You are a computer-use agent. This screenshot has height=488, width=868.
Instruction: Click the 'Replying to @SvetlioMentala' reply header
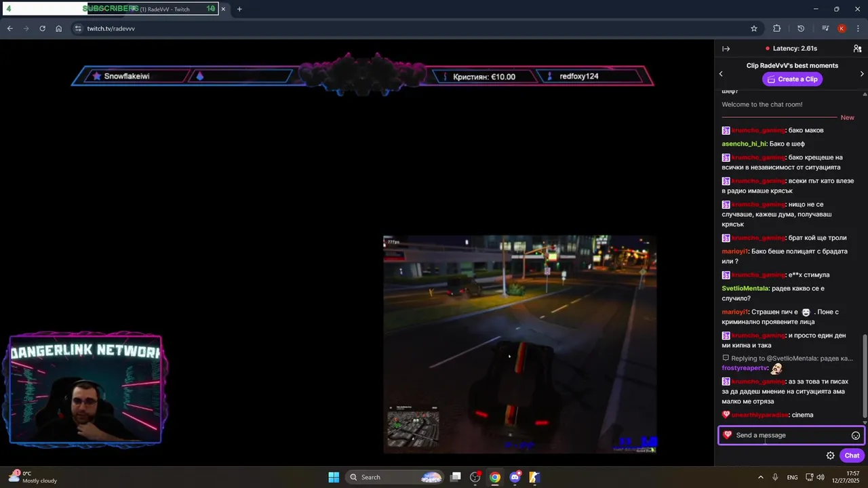tap(787, 358)
